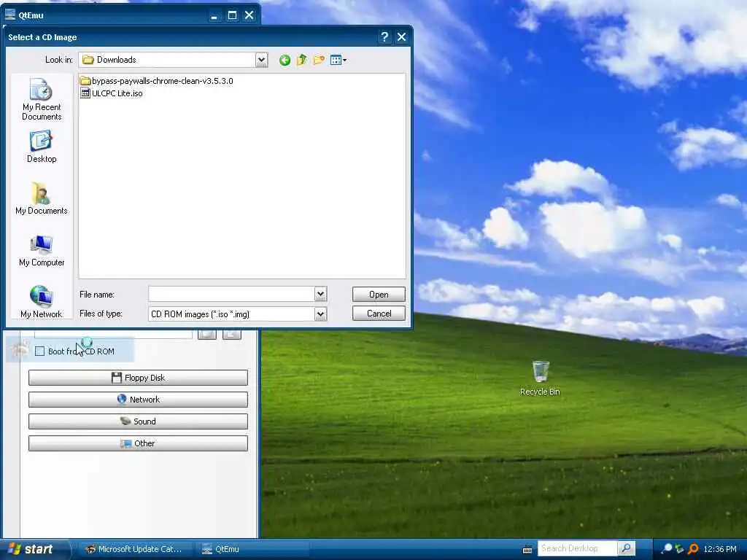Cancel the Select a CD Image dialog
747x560 pixels.
(379, 314)
